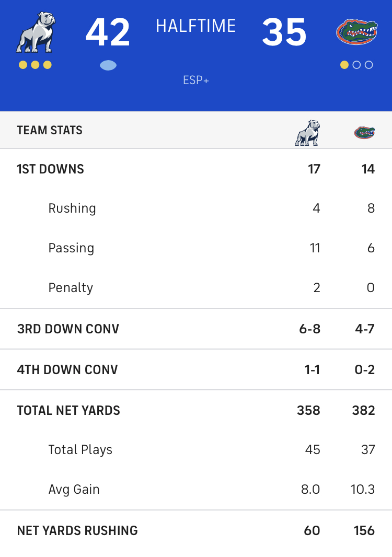The width and height of the screenshot is (392, 557).
Task: Select the Gators icon in Team Stats column
Action: click(364, 133)
